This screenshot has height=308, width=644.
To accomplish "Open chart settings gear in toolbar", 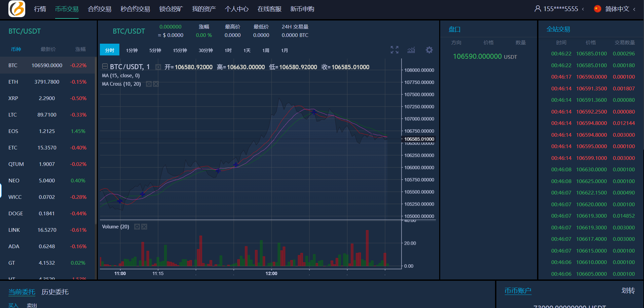I will pos(429,50).
